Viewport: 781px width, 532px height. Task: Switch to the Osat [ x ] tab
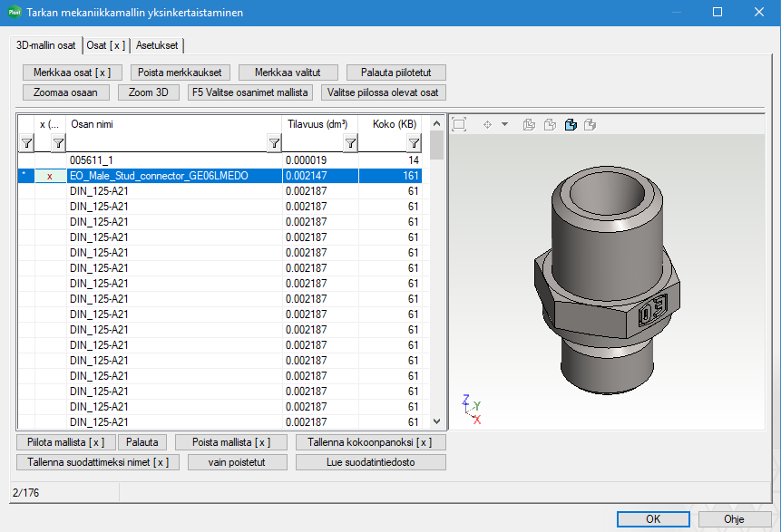pyautogui.click(x=105, y=45)
